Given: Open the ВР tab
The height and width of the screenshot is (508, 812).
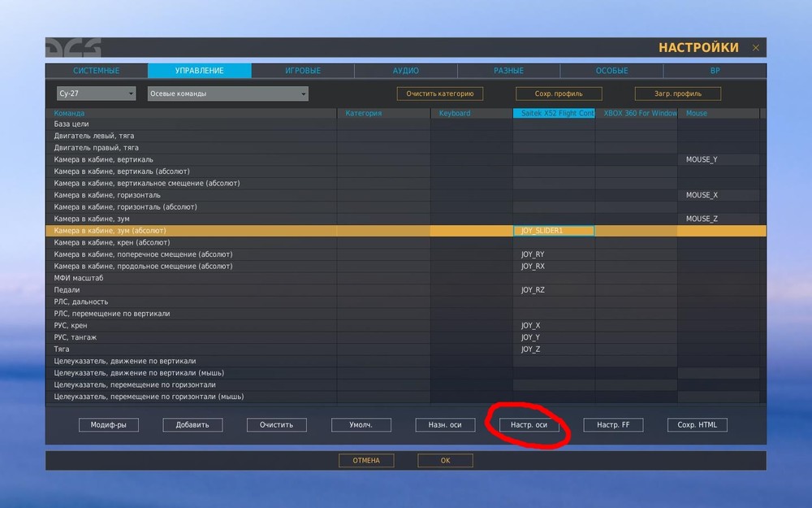Looking at the screenshot, I should [715, 71].
